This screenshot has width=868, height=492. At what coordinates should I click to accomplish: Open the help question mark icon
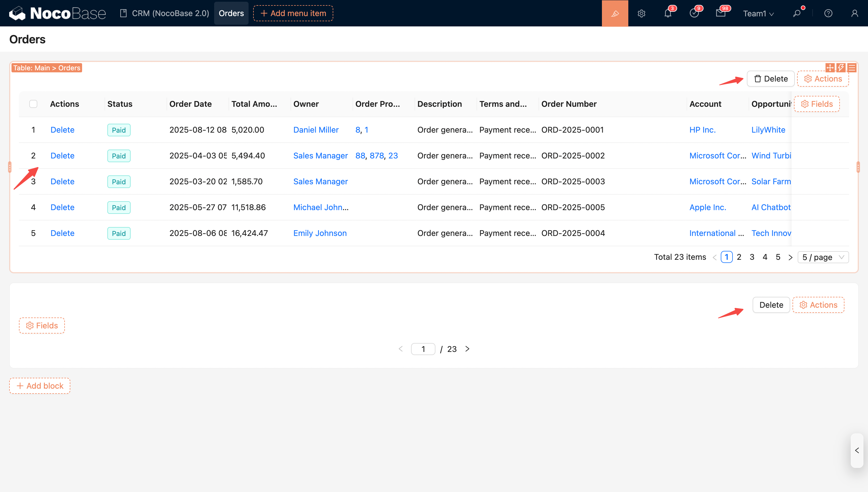click(x=828, y=13)
